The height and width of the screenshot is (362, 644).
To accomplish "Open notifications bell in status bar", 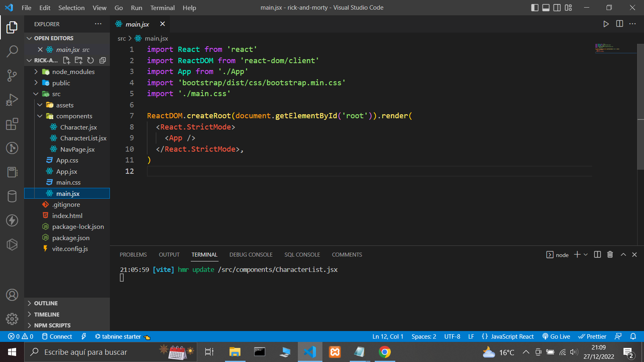I will (633, 337).
